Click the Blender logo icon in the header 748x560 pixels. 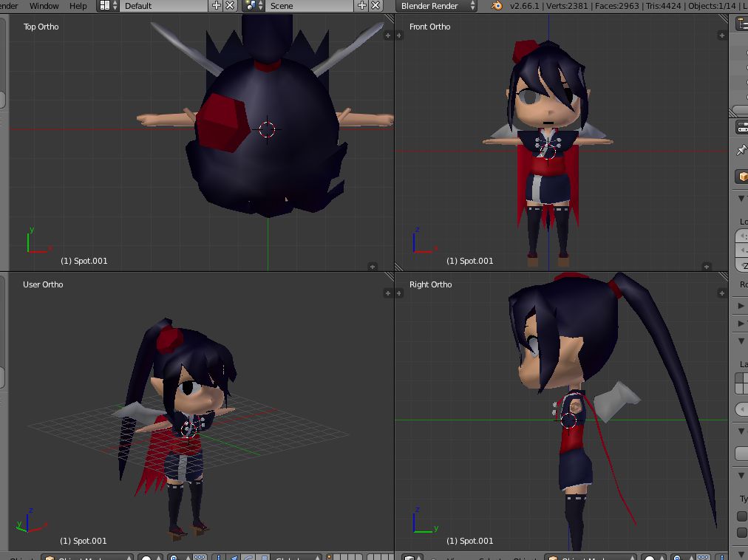point(497,6)
